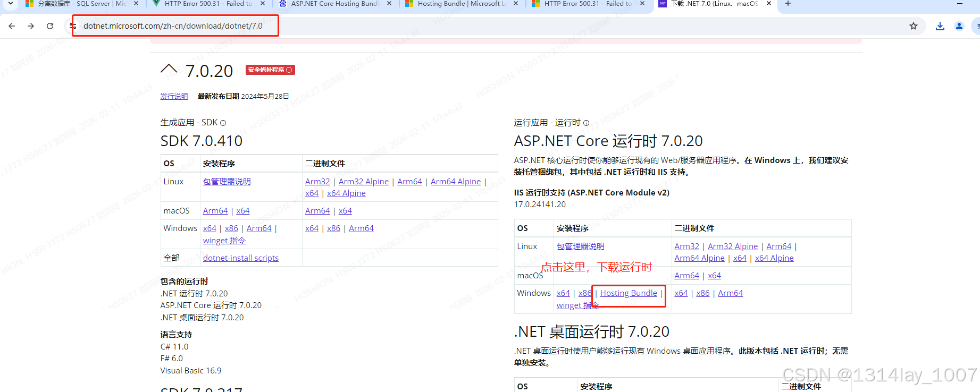Image resolution: width=980 pixels, height=392 pixels.
Task: Click version number 17.0.24141.20 under IIS support
Action: (x=540, y=204)
